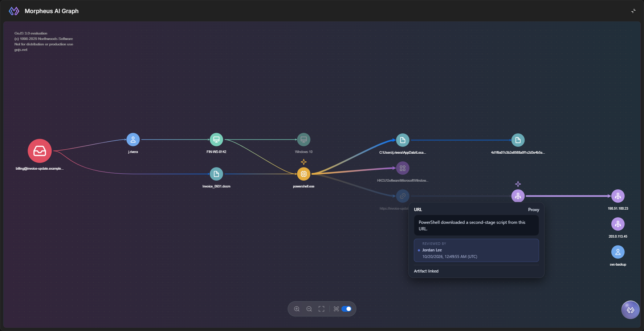
Task: Collapse the graph with top-right minimize icon
Action: [x=633, y=11]
